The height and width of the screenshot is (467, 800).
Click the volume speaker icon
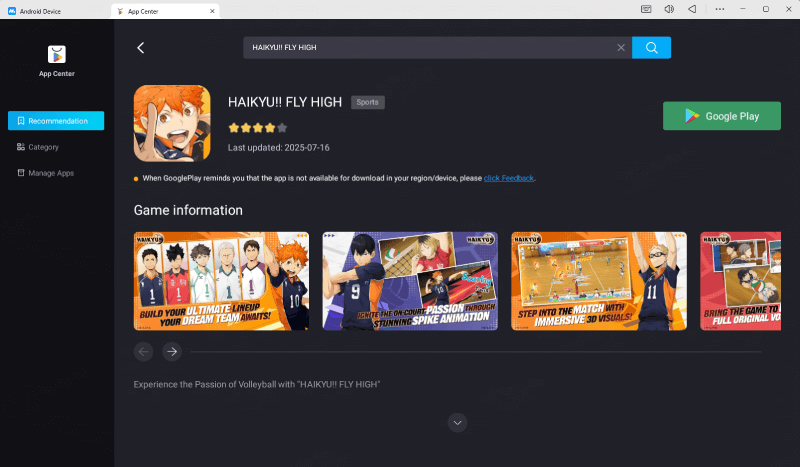pos(669,9)
